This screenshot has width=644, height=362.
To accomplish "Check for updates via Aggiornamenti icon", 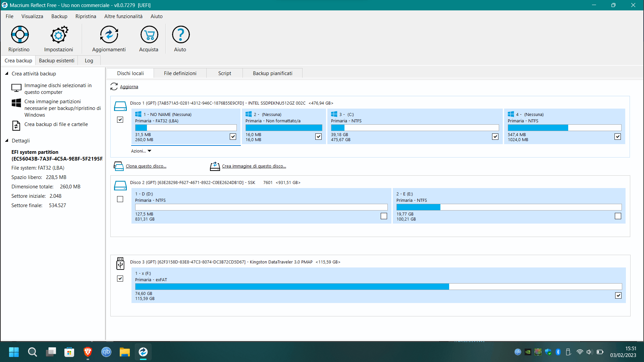I will click(x=109, y=35).
